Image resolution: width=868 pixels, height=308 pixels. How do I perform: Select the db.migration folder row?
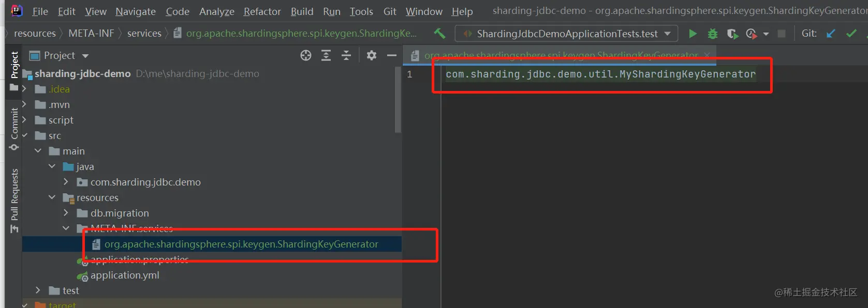click(212, 213)
